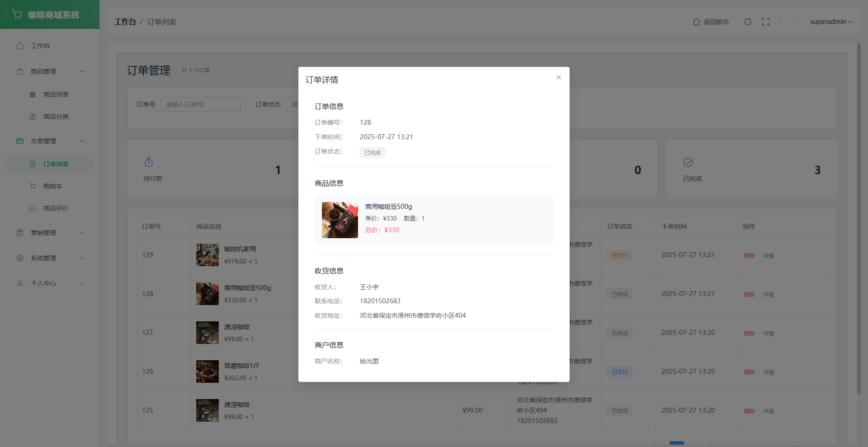Open the superadmin user dropdown
868x447 pixels.
831,22
